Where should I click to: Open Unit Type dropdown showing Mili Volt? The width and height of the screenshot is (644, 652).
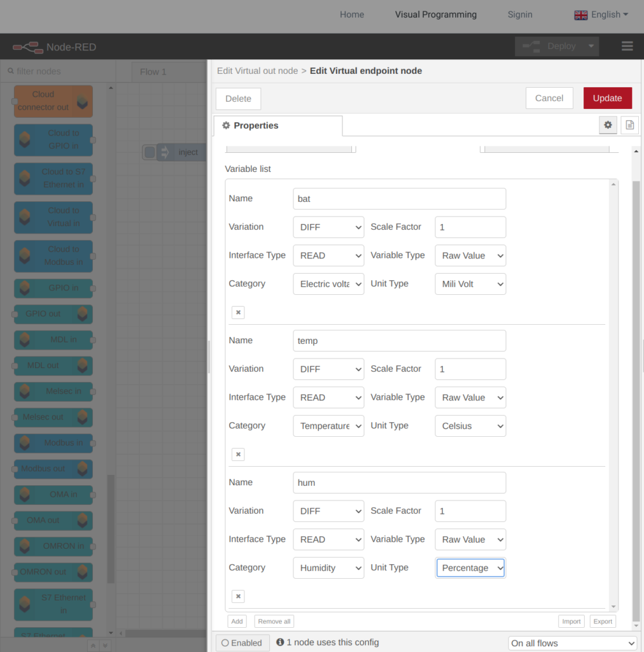pos(470,283)
